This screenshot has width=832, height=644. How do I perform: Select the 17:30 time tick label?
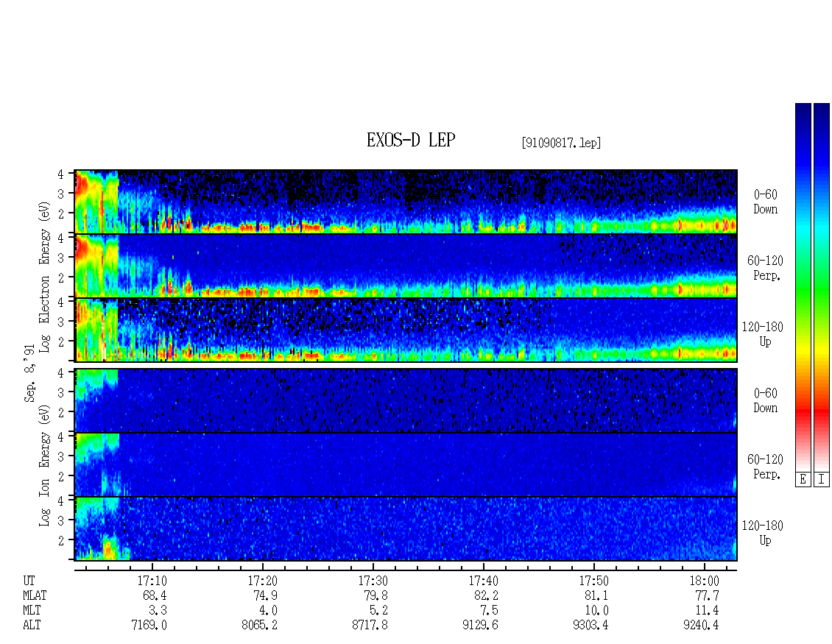(x=373, y=581)
